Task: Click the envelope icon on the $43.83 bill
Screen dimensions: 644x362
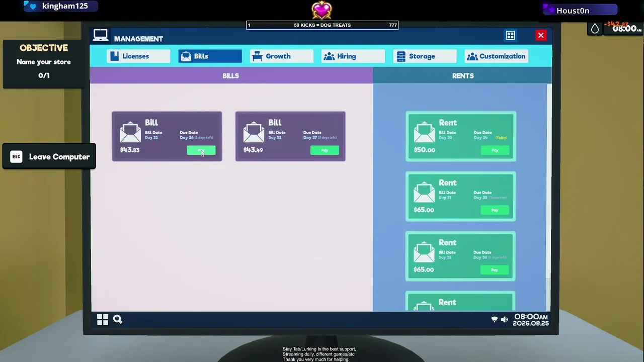Action: pos(130,132)
